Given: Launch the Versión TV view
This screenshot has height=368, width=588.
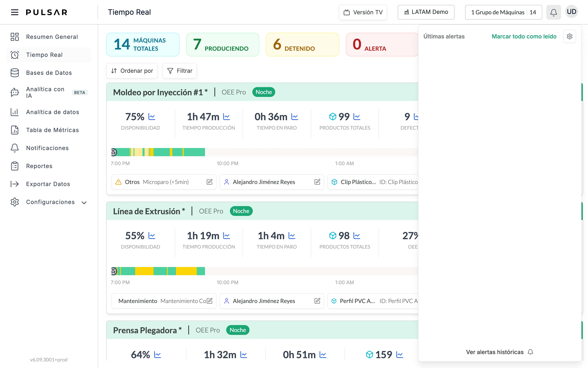Looking at the screenshot, I should (x=363, y=12).
